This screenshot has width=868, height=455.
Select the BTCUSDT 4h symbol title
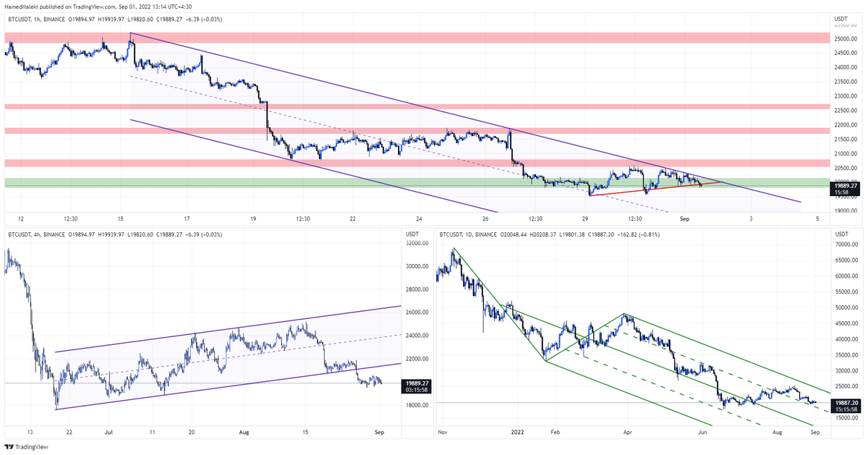pyautogui.click(x=35, y=233)
